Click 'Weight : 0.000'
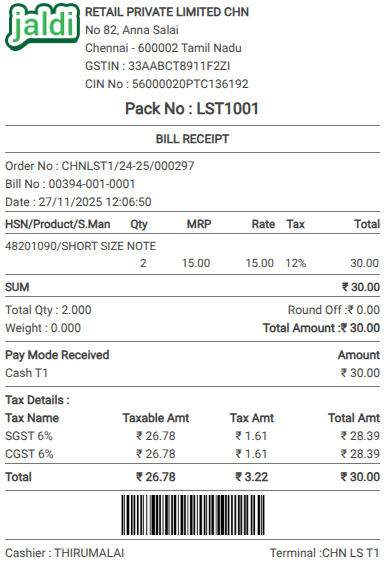Screen dimensions: 384x567 pos(43,328)
